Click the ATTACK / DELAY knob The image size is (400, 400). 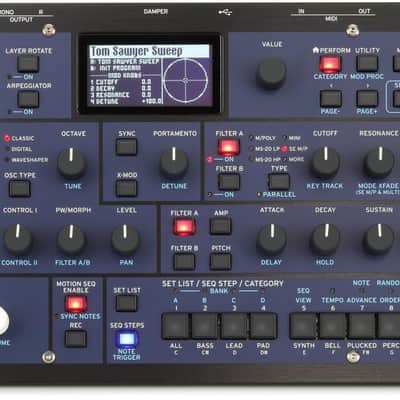pos(272,240)
